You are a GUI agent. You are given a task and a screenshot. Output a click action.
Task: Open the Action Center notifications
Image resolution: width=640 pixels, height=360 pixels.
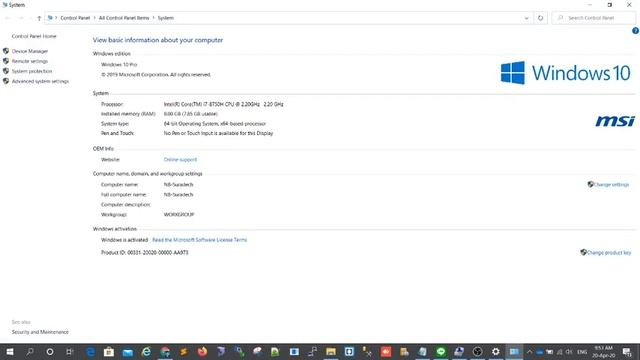[x=627, y=352]
